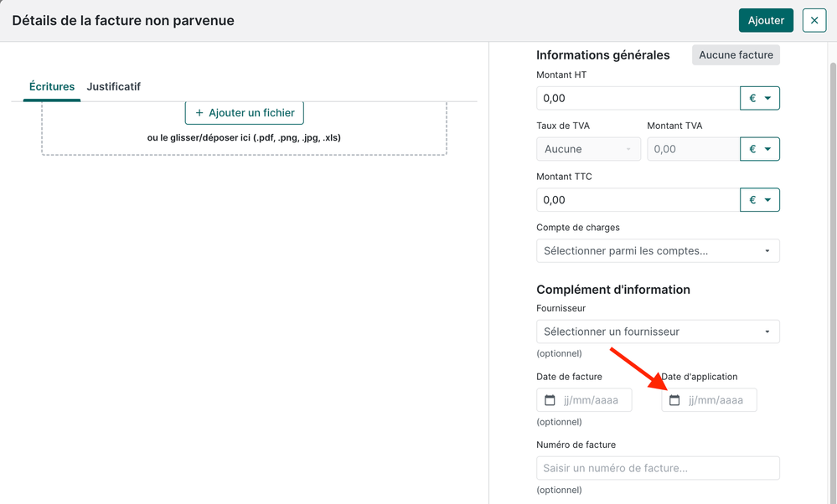Switch to the Écritures tab
Screen dimensions: 837x504
(52, 87)
